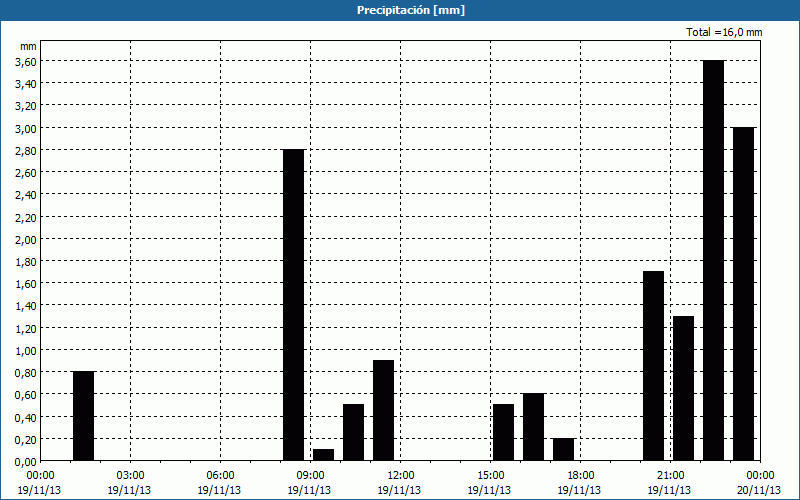Select the 1,40 y-axis label
The image size is (800, 500).
tap(26, 306)
